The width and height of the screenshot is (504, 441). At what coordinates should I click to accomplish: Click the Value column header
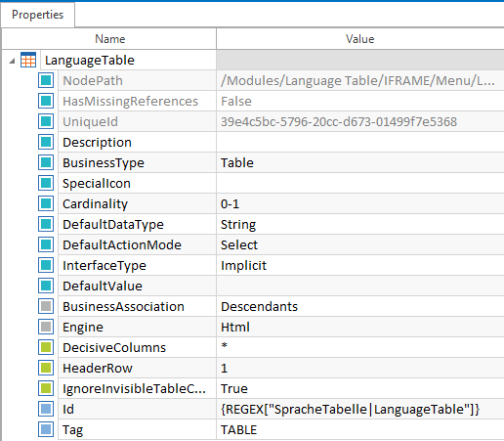(x=360, y=39)
